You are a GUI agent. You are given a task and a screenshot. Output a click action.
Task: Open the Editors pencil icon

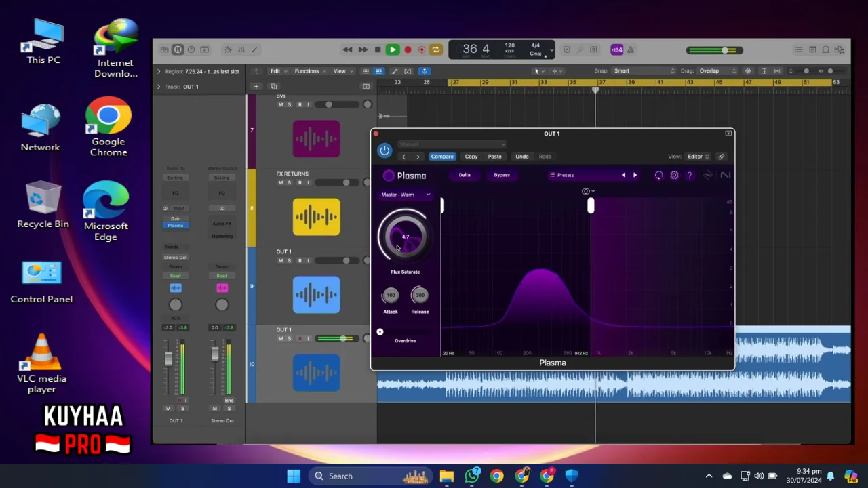254,49
